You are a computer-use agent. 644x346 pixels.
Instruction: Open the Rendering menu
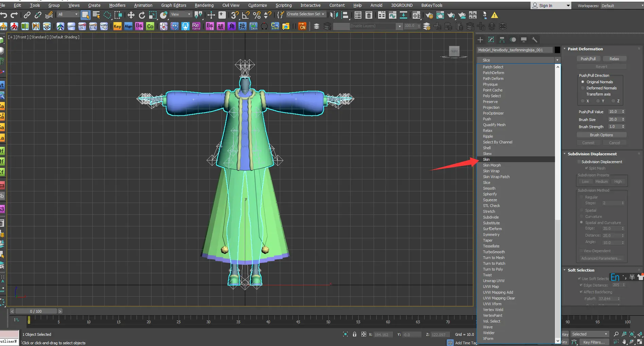click(x=204, y=5)
